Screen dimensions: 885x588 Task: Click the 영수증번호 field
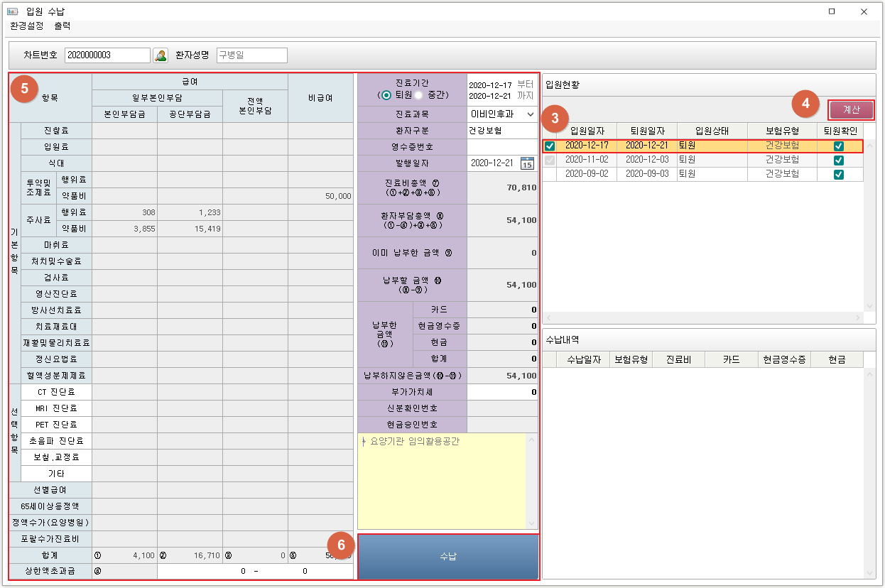point(501,147)
